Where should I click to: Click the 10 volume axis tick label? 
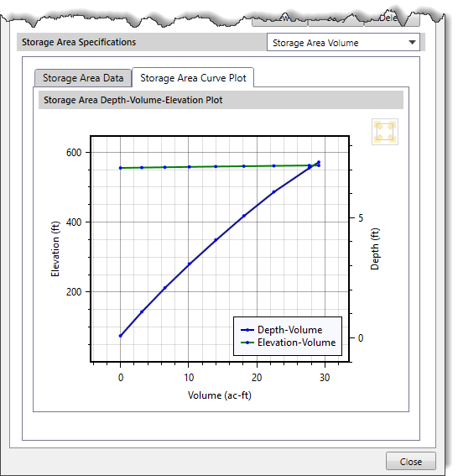click(189, 377)
